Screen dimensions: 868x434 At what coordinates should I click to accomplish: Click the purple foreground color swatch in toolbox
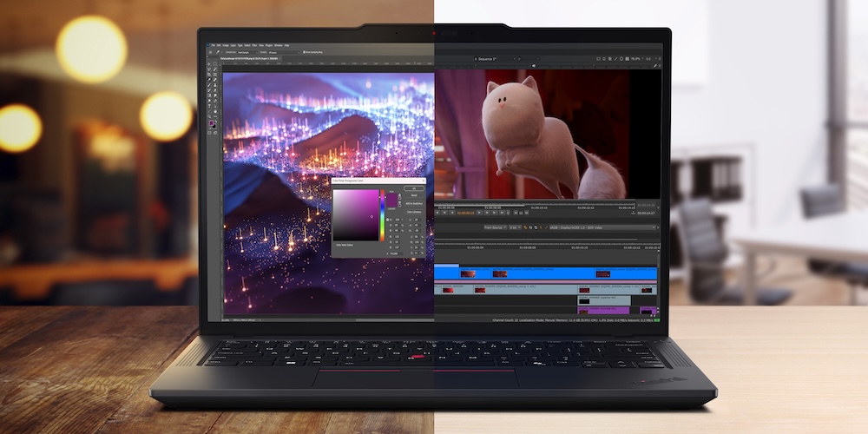coord(211,123)
